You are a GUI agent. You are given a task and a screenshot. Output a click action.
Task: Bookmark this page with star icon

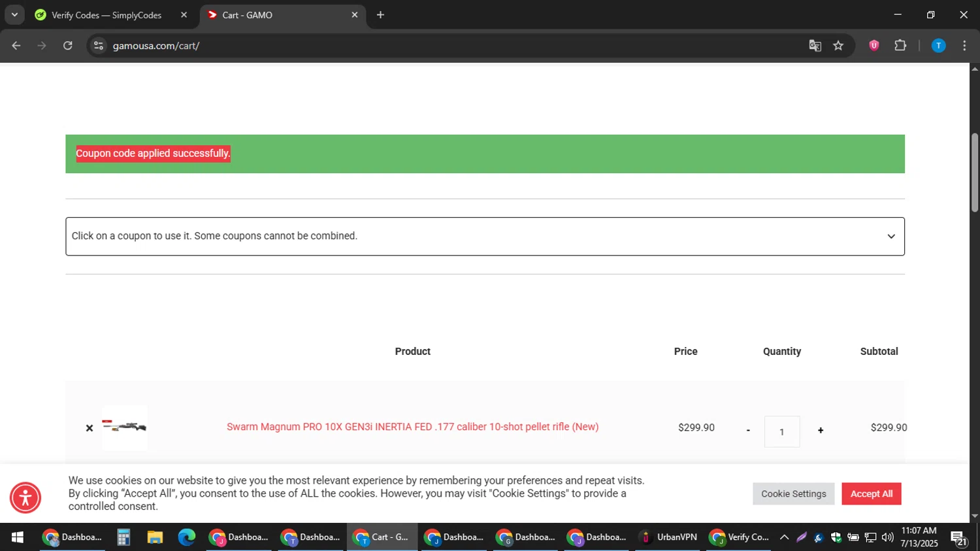point(838,46)
